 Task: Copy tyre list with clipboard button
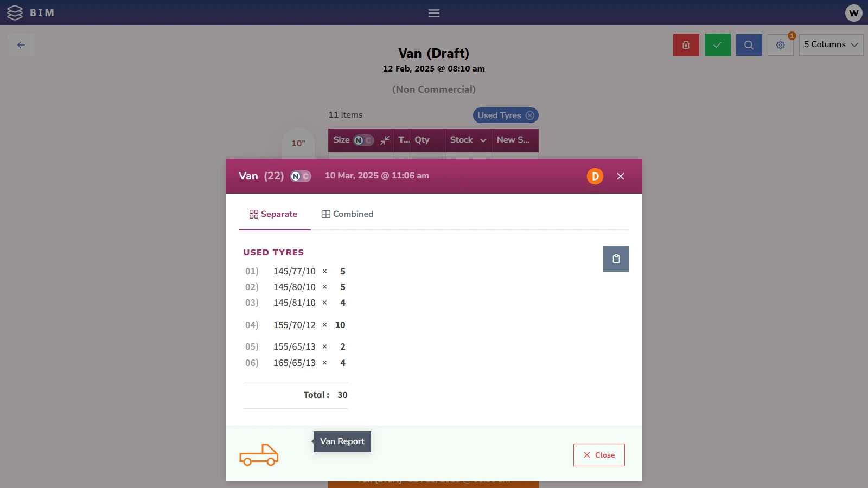pos(616,259)
